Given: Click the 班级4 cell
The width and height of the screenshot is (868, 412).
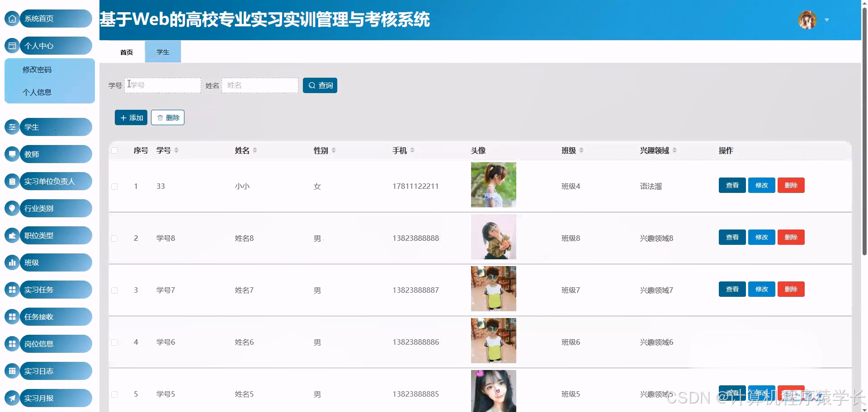Looking at the screenshot, I should [x=571, y=186].
